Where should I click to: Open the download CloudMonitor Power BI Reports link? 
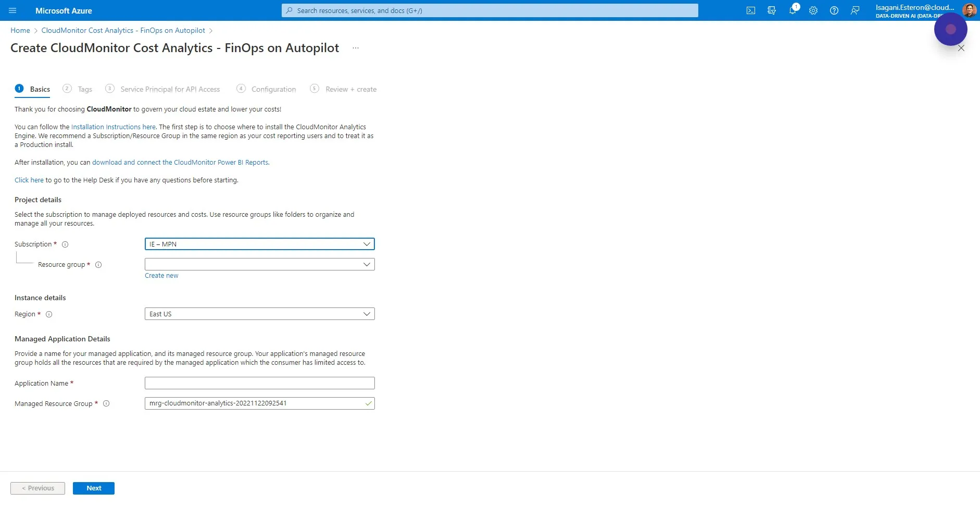click(180, 162)
